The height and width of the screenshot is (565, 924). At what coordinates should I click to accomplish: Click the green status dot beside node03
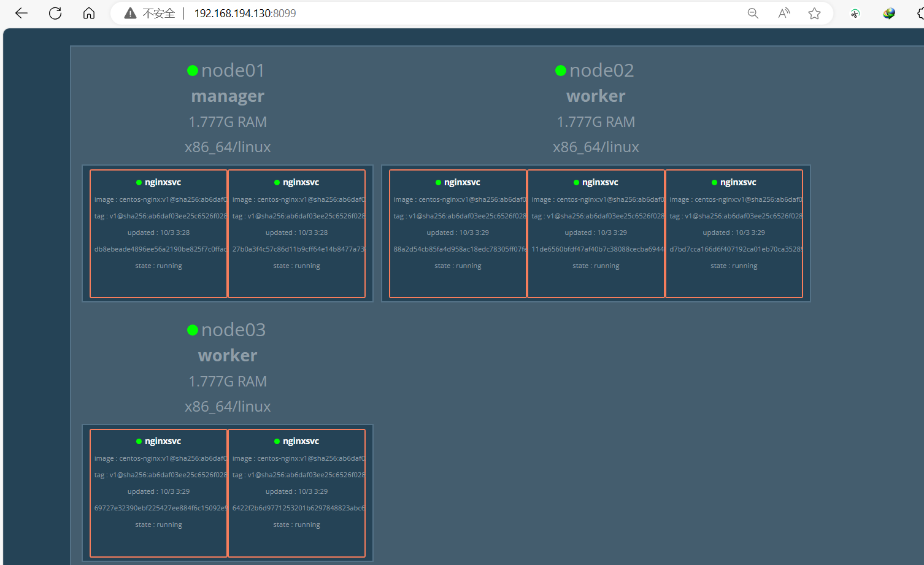pyautogui.click(x=193, y=330)
